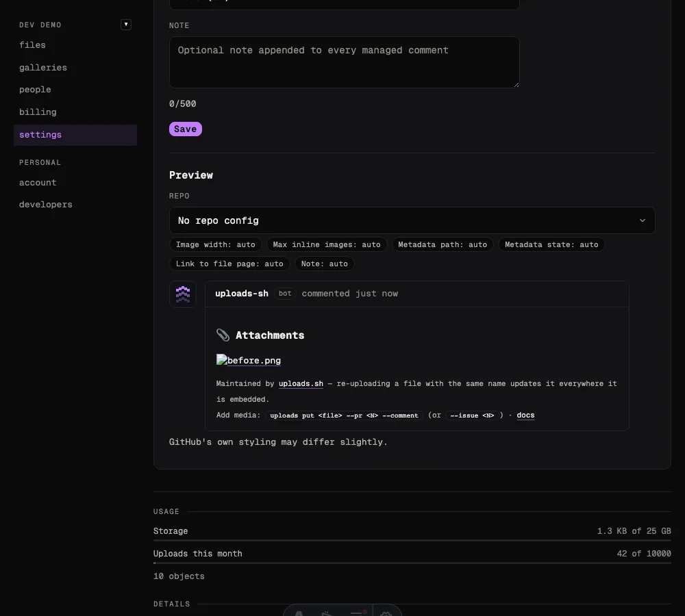Image resolution: width=685 pixels, height=616 pixels.
Task: Click the bot badge next to uploads-sh
Action: [x=285, y=294]
